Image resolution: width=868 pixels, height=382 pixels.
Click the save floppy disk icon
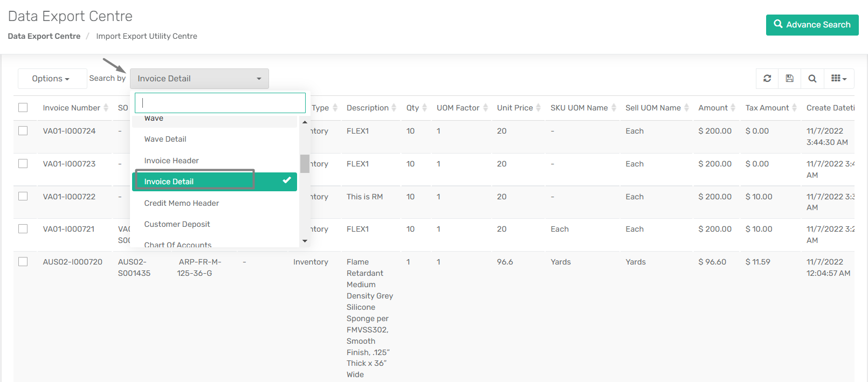click(x=790, y=79)
